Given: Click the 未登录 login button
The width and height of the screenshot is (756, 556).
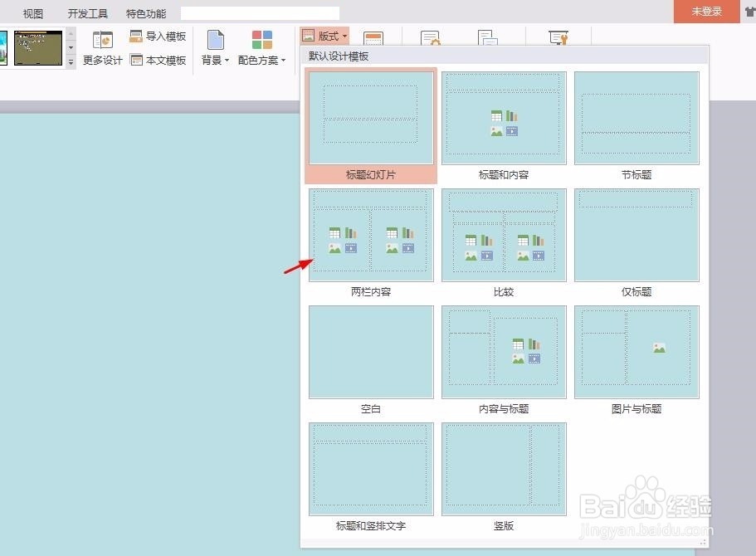Looking at the screenshot, I should [x=706, y=12].
